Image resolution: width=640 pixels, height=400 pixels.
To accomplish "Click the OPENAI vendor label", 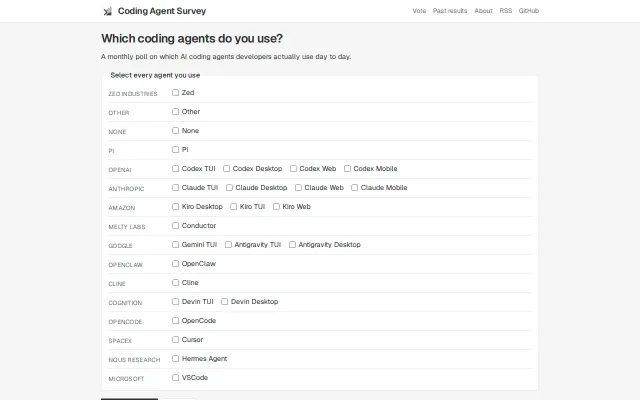I will (120, 170).
